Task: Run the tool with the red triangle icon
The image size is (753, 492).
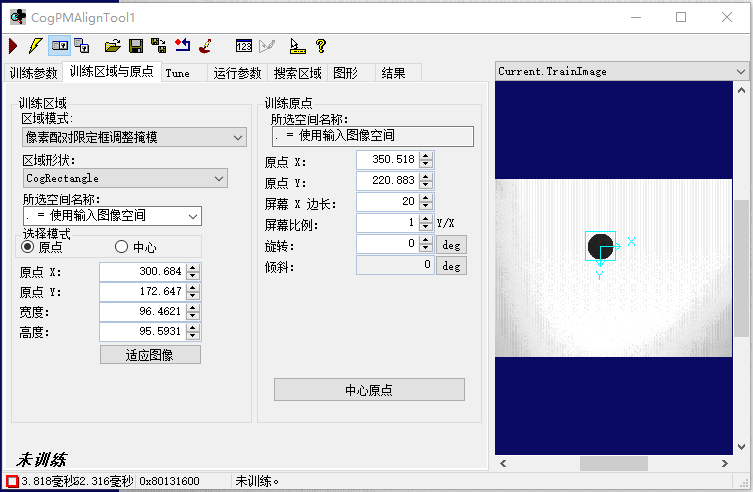Action: point(13,46)
